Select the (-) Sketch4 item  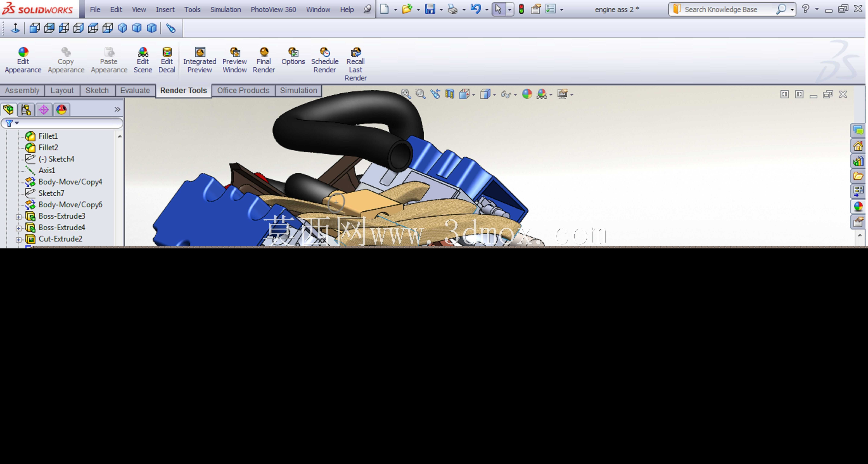click(50, 159)
